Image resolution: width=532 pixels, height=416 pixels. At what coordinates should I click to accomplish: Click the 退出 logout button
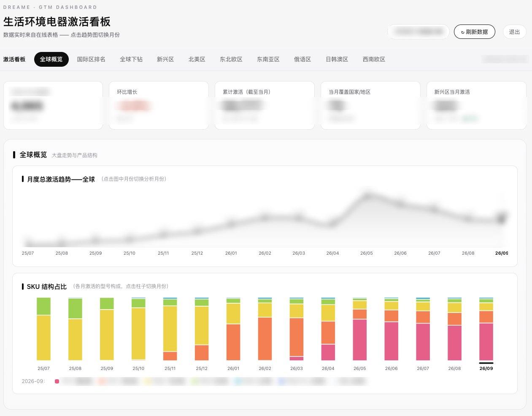(514, 32)
